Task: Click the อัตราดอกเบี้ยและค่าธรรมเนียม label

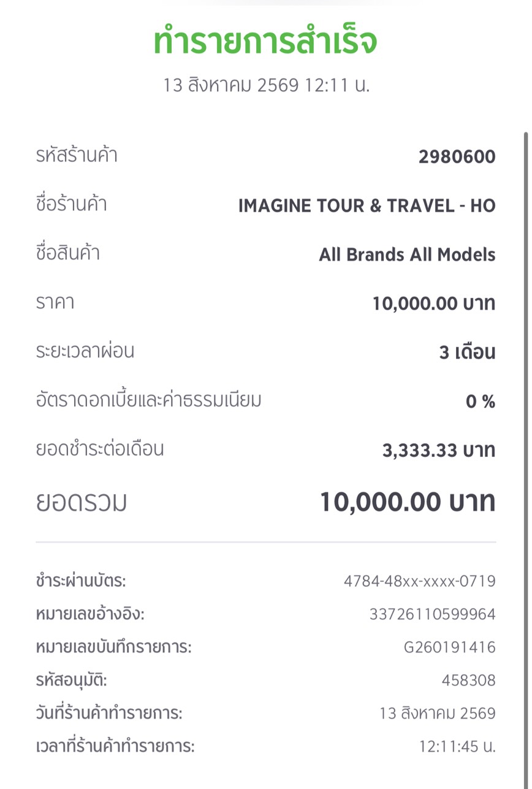Action: tap(148, 401)
